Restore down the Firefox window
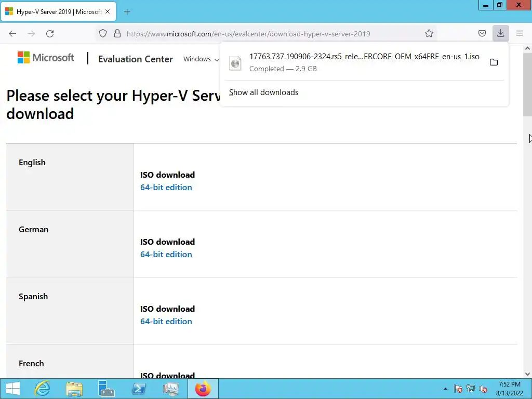The height and width of the screenshot is (399, 532). [500, 5]
